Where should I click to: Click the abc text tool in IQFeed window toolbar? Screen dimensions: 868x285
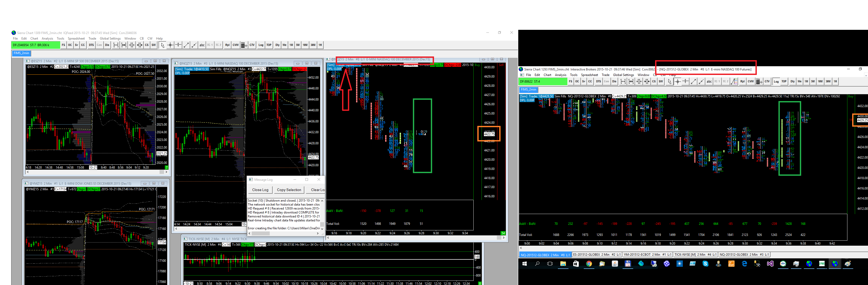coord(202,45)
